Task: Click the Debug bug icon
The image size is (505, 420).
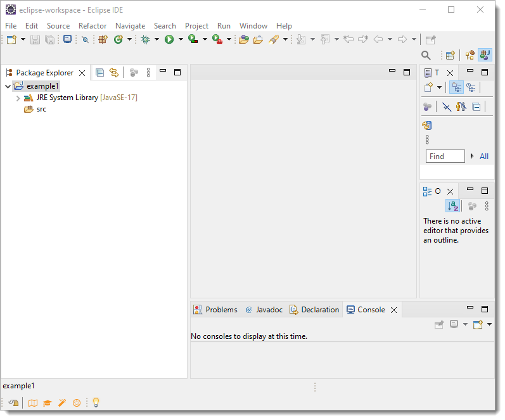Action: pyautogui.click(x=146, y=39)
